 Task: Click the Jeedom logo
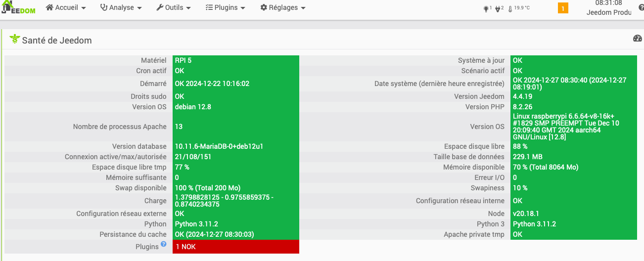[18, 8]
